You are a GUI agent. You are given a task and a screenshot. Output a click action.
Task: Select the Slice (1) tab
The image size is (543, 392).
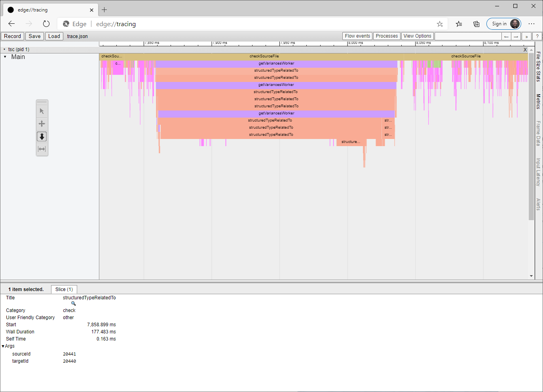pyautogui.click(x=64, y=289)
